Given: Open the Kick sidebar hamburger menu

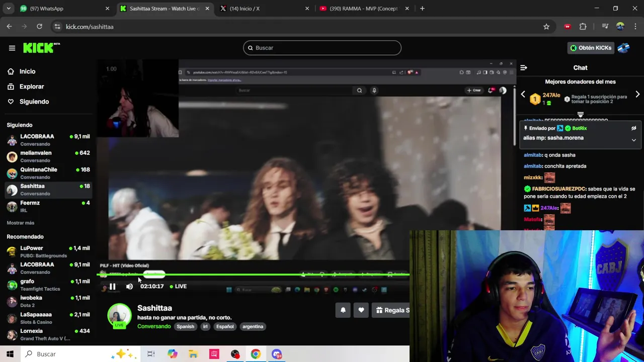Looking at the screenshot, I should [12, 48].
